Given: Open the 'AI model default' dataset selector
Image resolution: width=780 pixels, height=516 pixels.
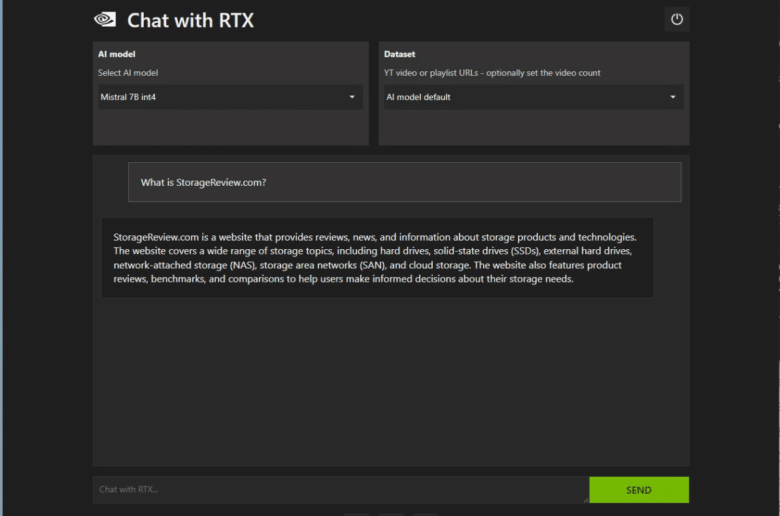Looking at the screenshot, I should tap(533, 97).
